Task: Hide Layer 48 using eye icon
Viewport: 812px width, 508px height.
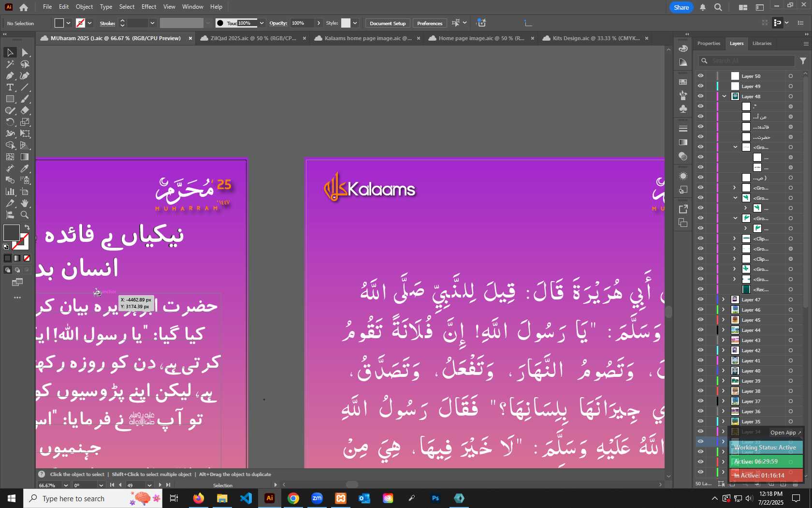Action: [x=700, y=96]
